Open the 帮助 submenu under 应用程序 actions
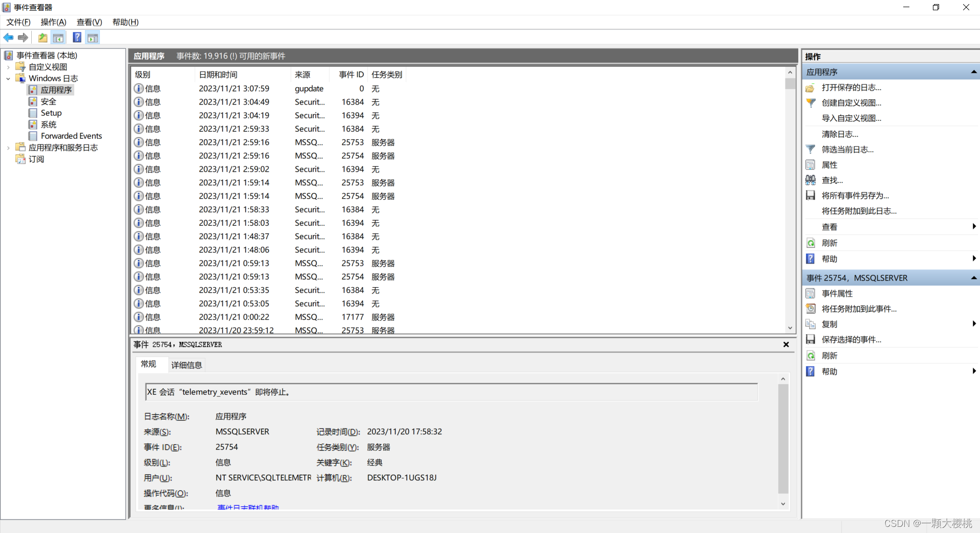Viewport: 980px width, 533px height. [x=974, y=259]
